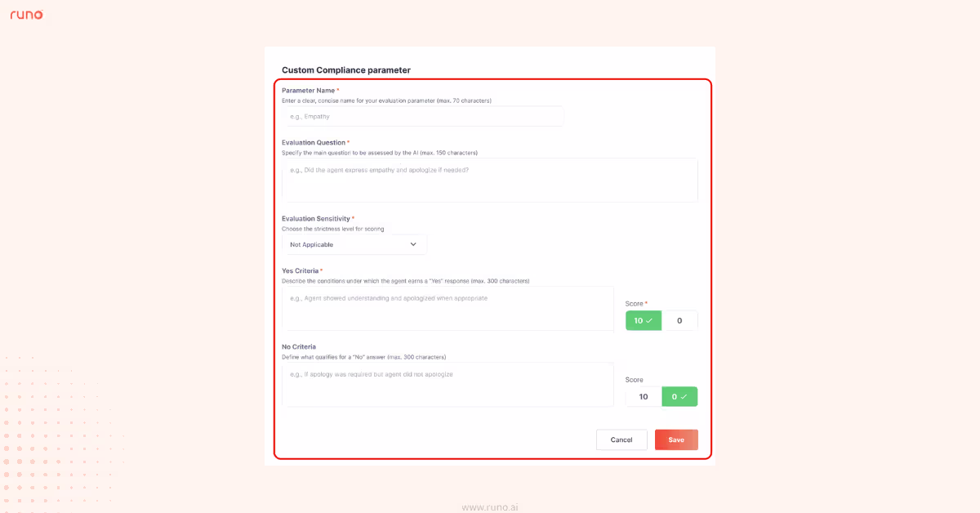Click the asterisk beside Evaluation Question
Viewport: 980px width, 513px height.
pyautogui.click(x=348, y=142)
